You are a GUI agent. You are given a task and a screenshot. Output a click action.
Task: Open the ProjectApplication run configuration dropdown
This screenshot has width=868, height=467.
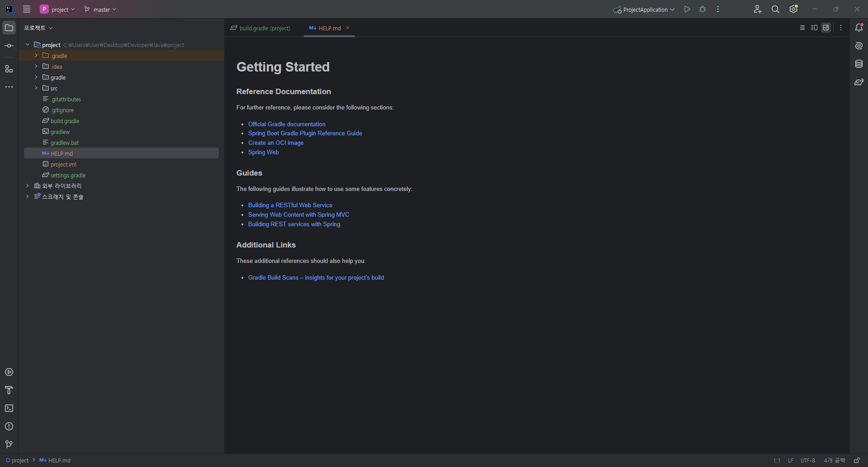(x=644, y=10)
